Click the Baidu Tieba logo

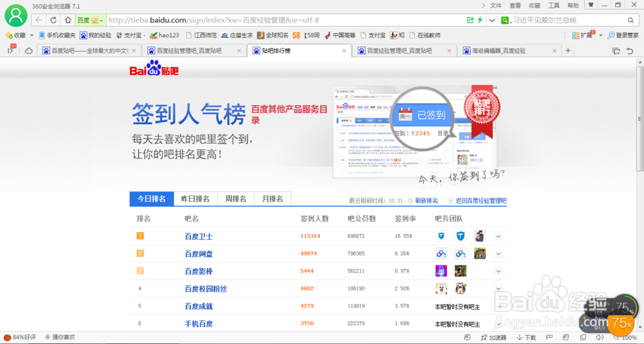154,68
